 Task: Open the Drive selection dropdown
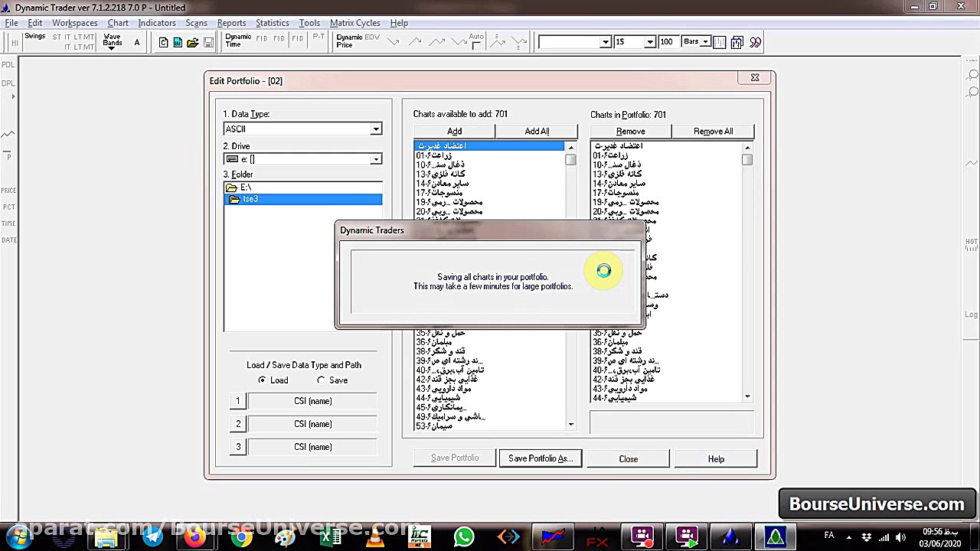pos(375,159)
